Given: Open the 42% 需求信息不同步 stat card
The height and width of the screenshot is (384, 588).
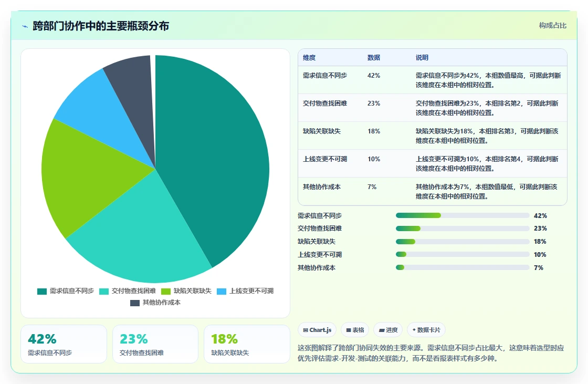Looking at the screenshot, I should (64, 344).
